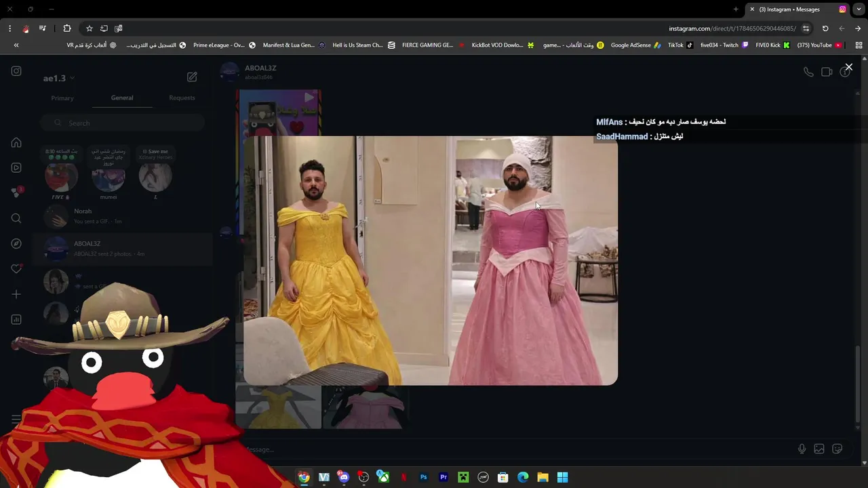Image resolution: width=868 pixels, height=488 pixels.
Task: Open Instagram home from the logo icon
Action: pos(16,71)
